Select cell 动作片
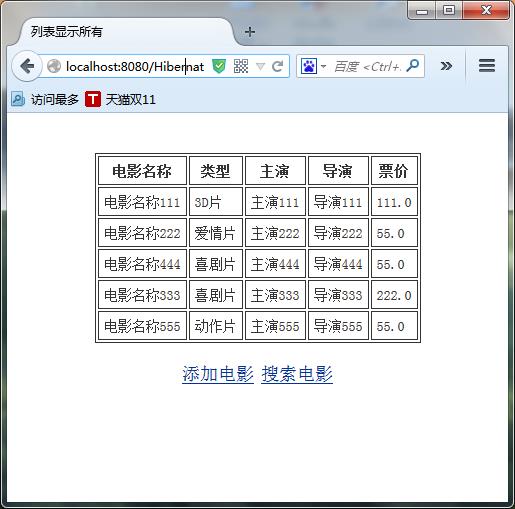Screen dimensions: 515x509 click(x=216, y=326)
